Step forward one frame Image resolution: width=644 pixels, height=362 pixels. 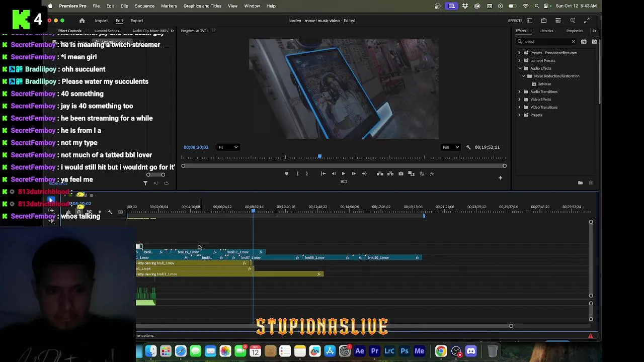354,173
